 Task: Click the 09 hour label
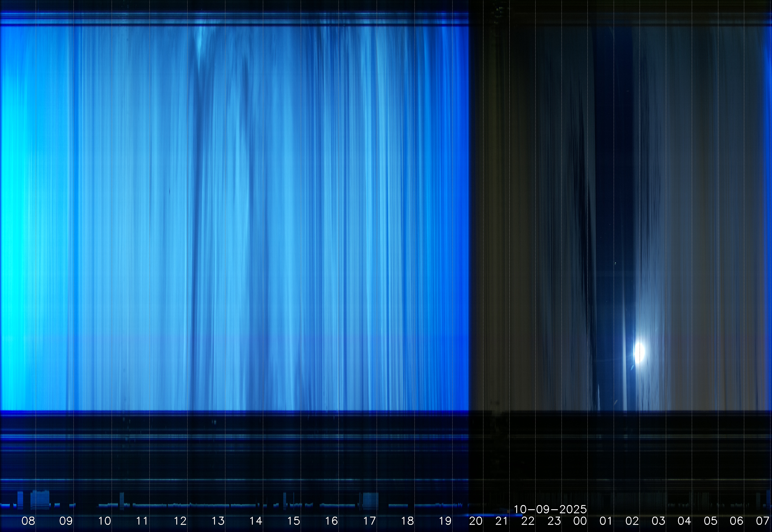66,521
